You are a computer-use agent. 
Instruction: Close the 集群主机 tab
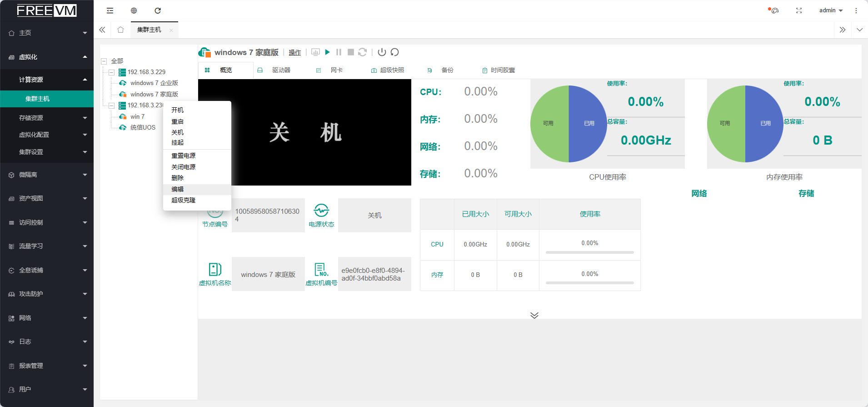coord(171,30)
